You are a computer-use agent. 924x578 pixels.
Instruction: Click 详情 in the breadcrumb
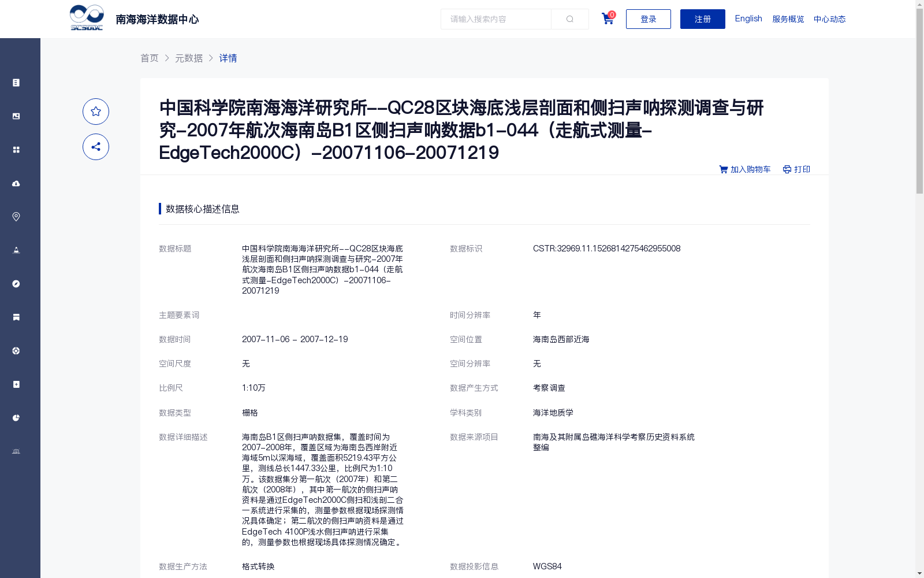click(x=228, y=58)
